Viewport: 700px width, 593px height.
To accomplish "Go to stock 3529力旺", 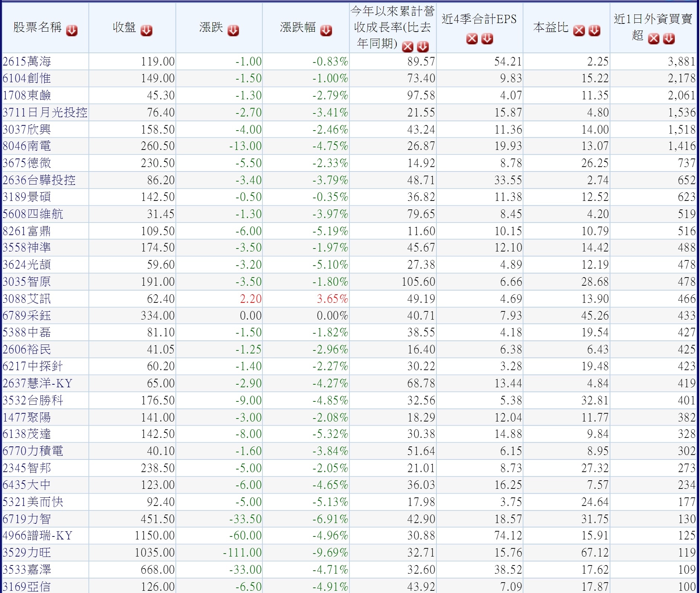I will click(27, 552).
